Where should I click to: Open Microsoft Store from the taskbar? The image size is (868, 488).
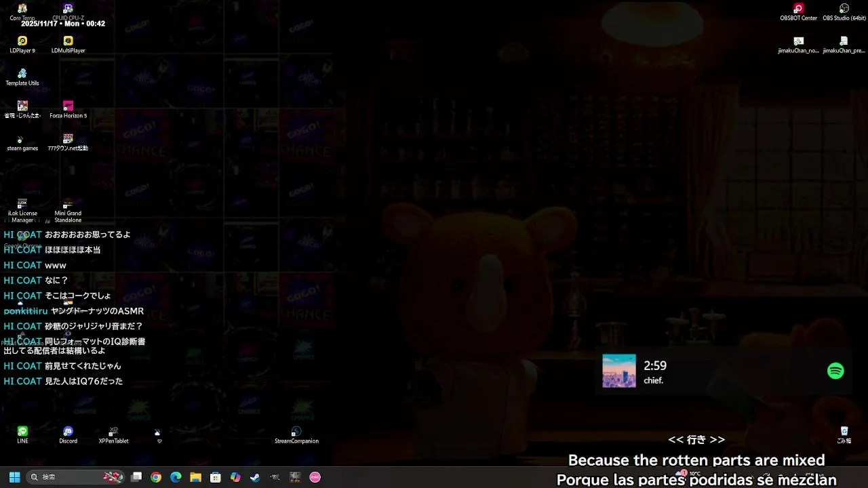pos(216,477)
